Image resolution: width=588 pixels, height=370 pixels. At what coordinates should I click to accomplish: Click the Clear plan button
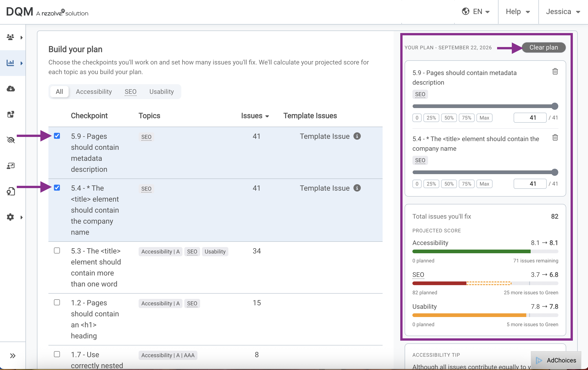pos(543,47)
